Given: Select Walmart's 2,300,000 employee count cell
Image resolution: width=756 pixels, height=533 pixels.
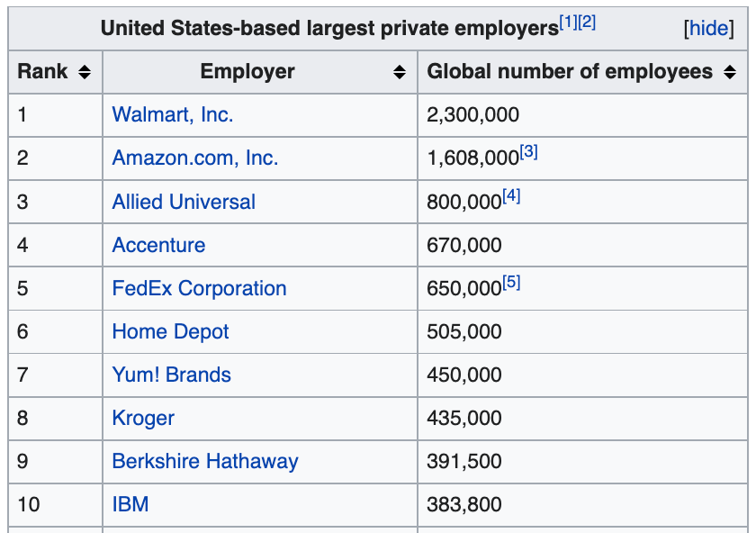Looking at the screenshot, I should click(473, 115).
